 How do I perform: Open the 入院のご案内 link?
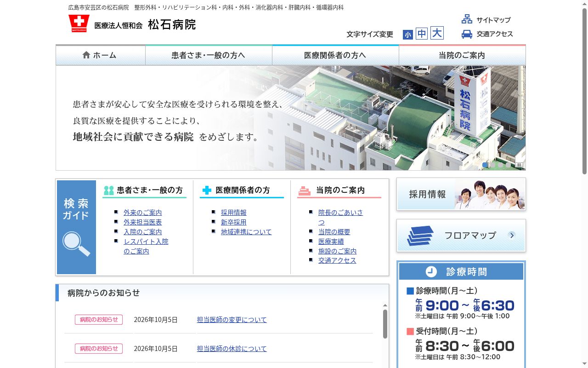(x=142, y=232)
